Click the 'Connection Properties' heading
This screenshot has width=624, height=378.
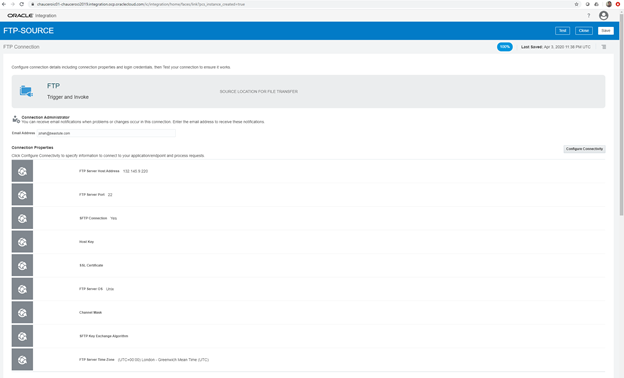(x=32, y=148)
